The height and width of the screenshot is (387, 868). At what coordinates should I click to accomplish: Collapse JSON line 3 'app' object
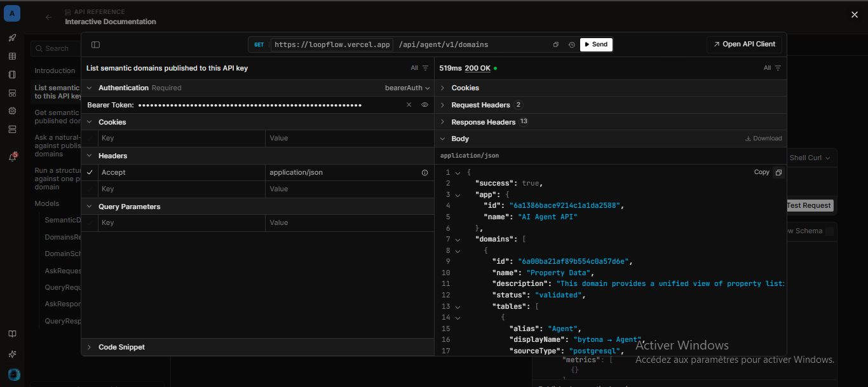(458, 194)
